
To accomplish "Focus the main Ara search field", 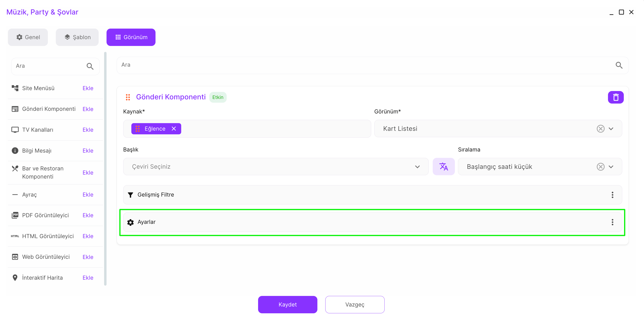I will click(350, 65).
